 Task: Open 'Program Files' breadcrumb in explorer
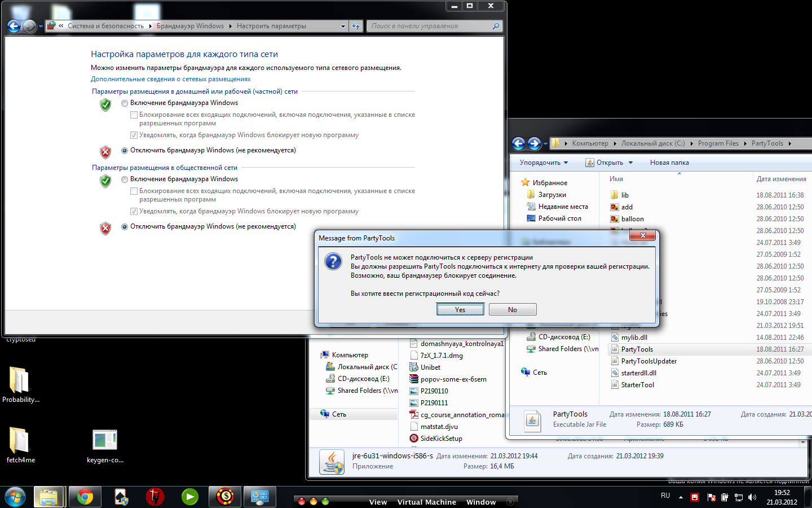(x=718, y=143)
